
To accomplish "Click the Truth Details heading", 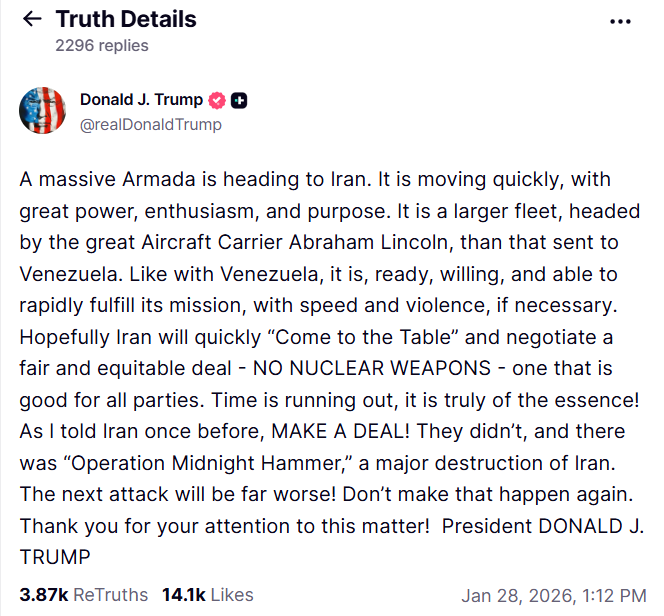I will pos(126,19).
